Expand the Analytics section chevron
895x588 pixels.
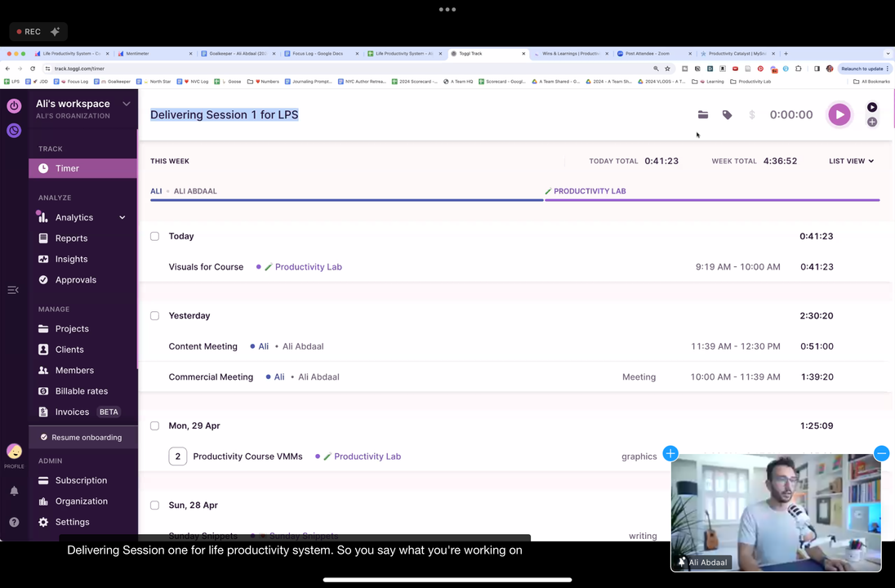(122, 217)
